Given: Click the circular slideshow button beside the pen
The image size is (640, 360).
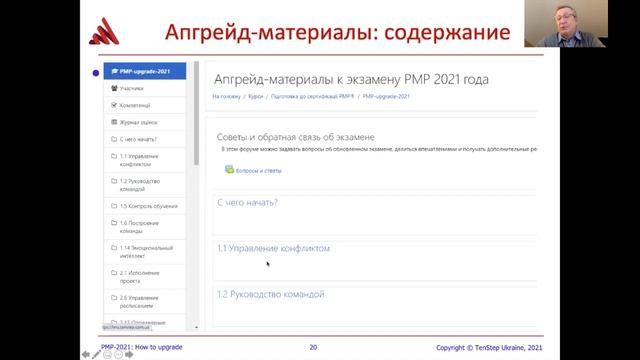Looking at the screenshot, I should coord(107,355).
